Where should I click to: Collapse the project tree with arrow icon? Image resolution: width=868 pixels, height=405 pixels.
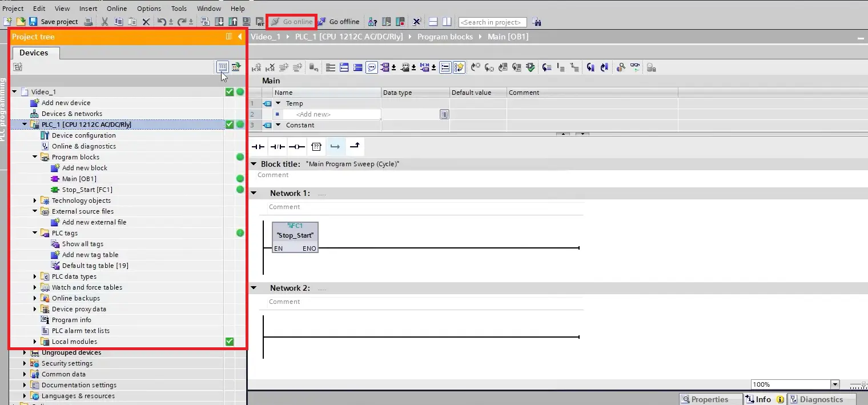(x=240, y=37)
